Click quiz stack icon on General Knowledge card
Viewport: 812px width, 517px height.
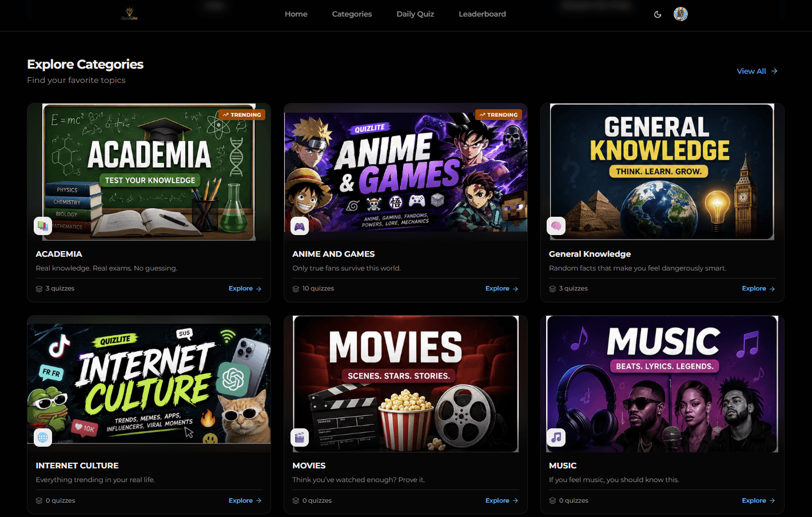pyautogui.click(x=552, y=289)
